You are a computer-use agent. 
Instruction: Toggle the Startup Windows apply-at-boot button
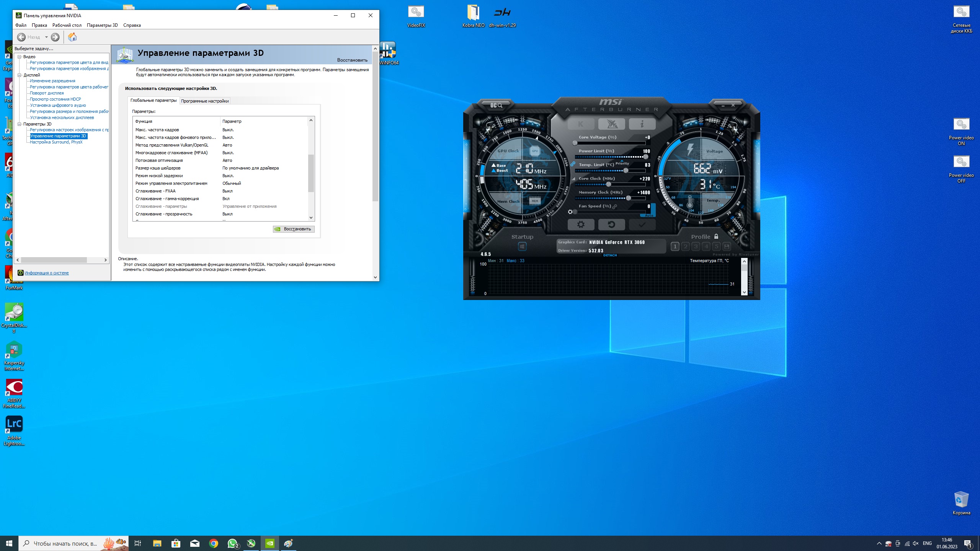point(522,247)
